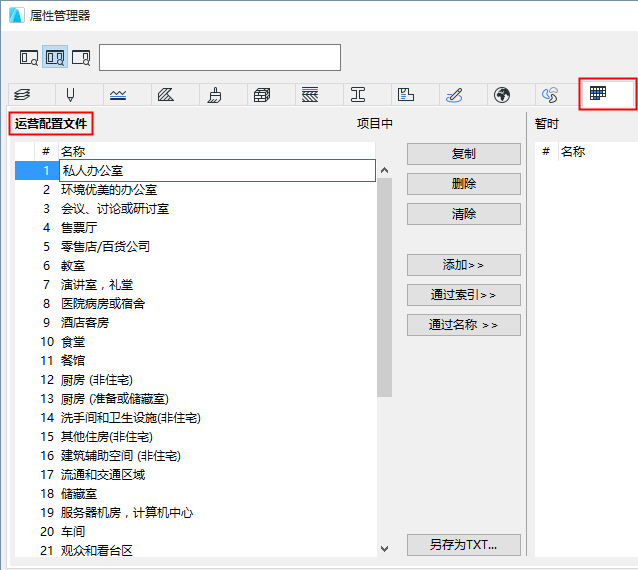Click the 通过名称 >> button
Viewport: 638px width, 570px height.
463,325
